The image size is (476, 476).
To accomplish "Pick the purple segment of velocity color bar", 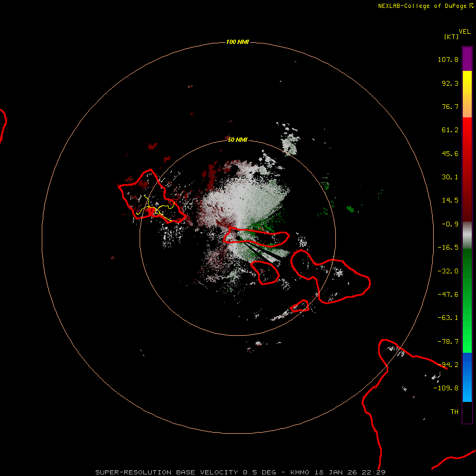I will tap(467, 59).
